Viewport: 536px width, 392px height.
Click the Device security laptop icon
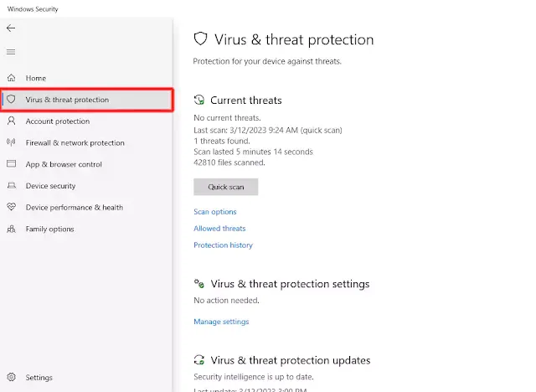[x=11, y=186]
